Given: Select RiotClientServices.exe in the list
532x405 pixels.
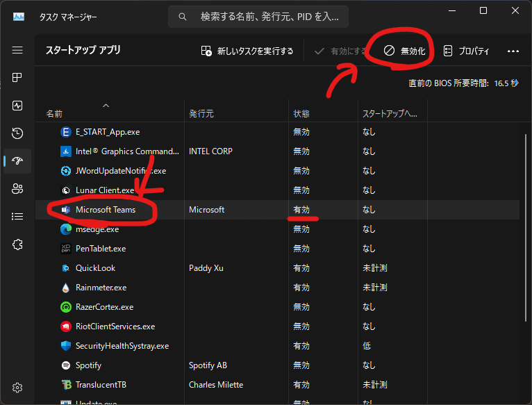Looking at the screenshot, I should click(x=115, y=327).
